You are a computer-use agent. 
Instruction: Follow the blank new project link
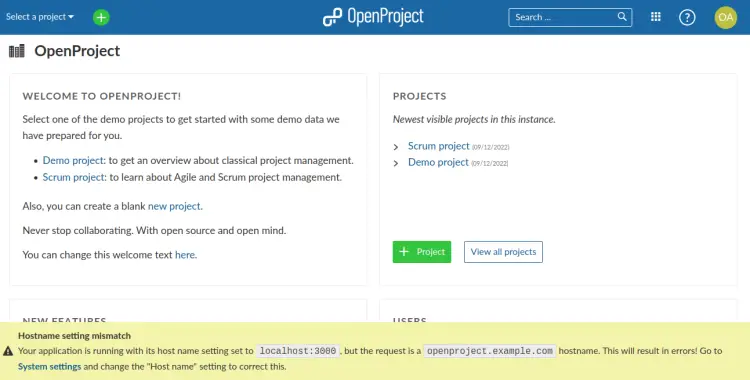point(174,206)
